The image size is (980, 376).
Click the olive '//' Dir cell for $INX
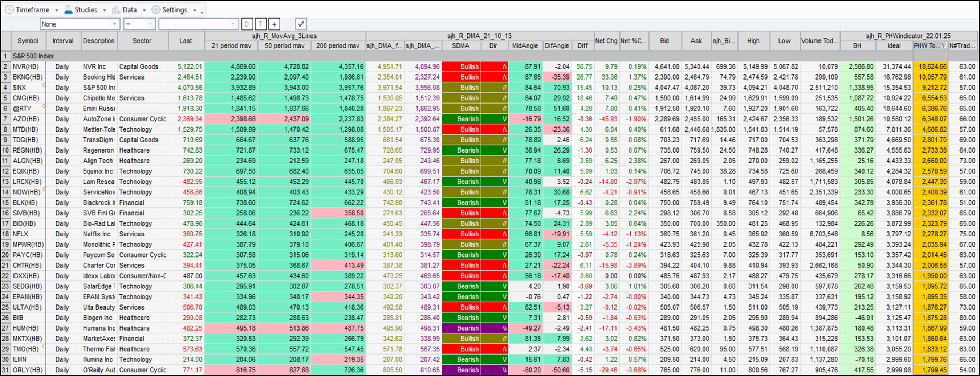click(495, 88)
